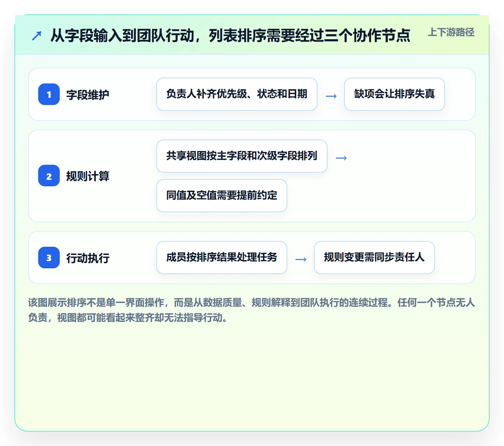
Task: Click the title 从字段输入到团队行动
Action: [230, 35]
